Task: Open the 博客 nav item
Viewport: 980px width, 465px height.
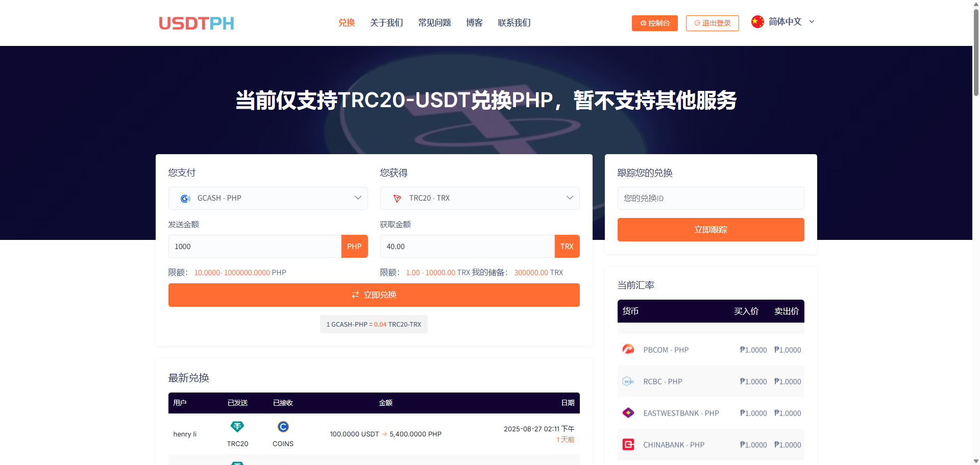Action: coord(474,23)
